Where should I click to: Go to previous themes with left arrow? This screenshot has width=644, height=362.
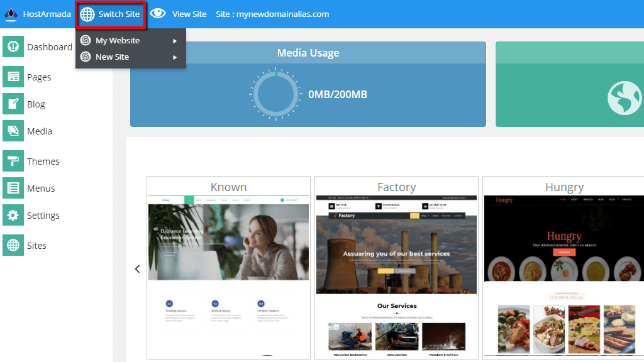click(x=137, y=269)
